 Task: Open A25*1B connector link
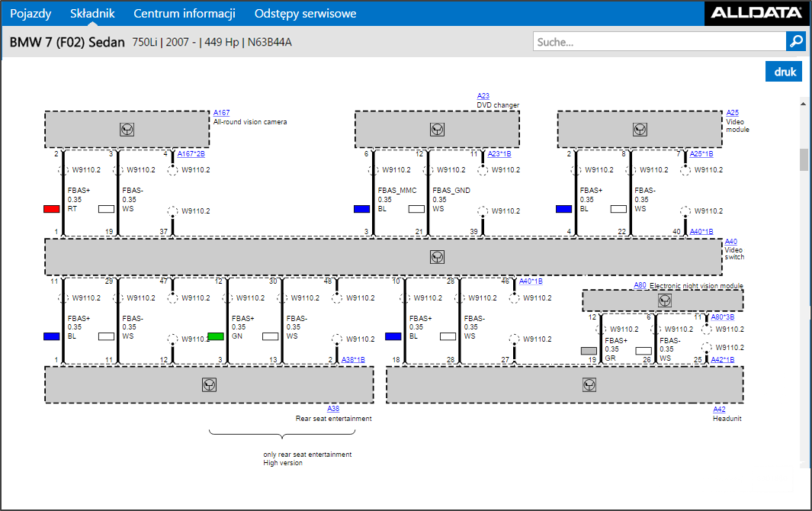[701, 154]
